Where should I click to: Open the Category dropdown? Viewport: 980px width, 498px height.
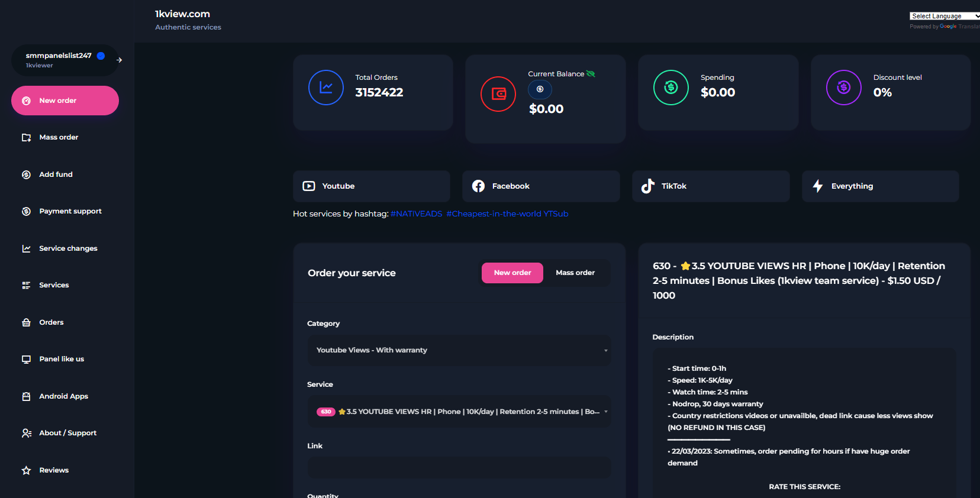(459, 350)
